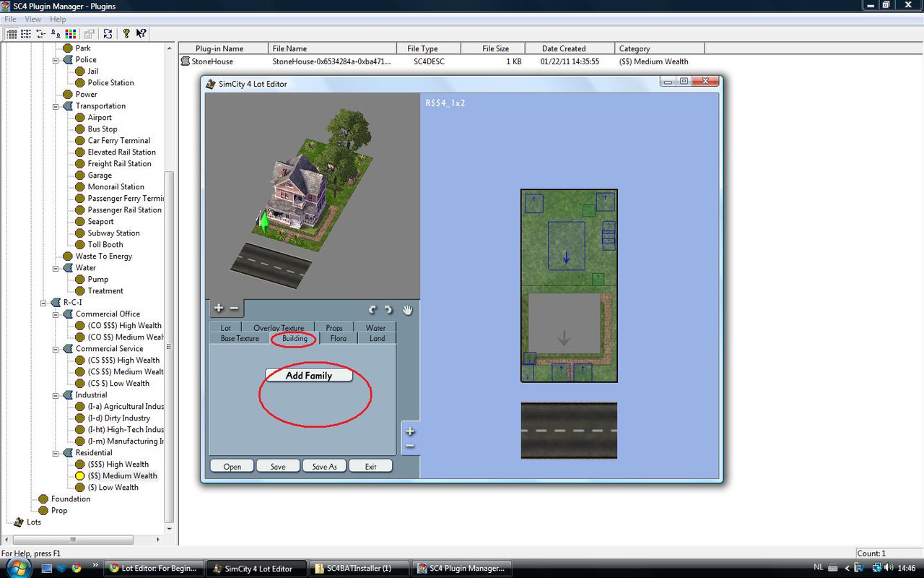Click the What's This context help cursor icon
Viewport: 924px width, 578px height.
141,34
